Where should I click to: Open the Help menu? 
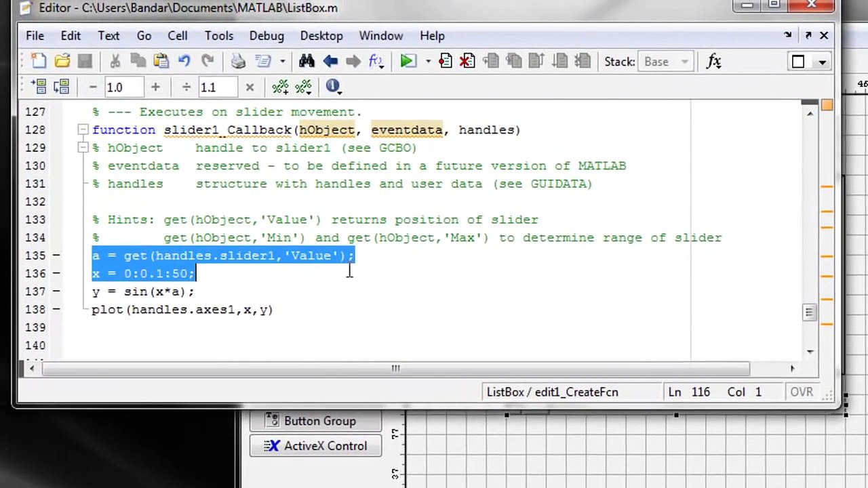point(432,36)
